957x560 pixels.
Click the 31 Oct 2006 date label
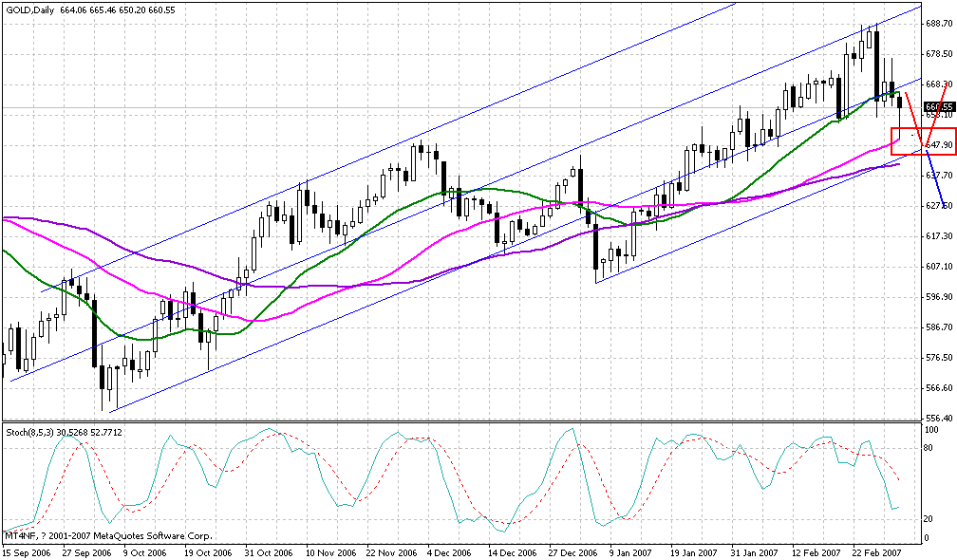coord(270,552)
